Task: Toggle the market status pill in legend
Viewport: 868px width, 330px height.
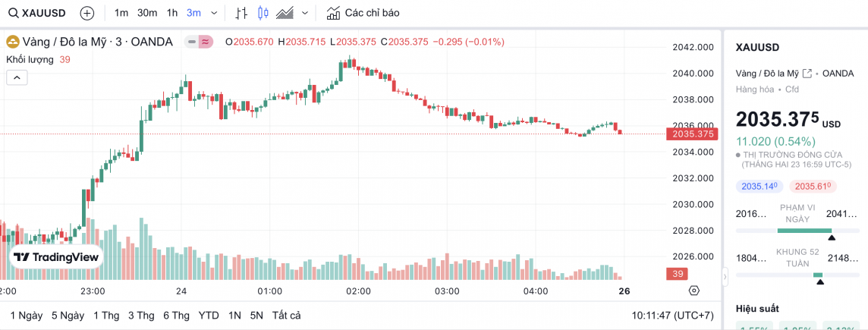Action: pos(198,42)
